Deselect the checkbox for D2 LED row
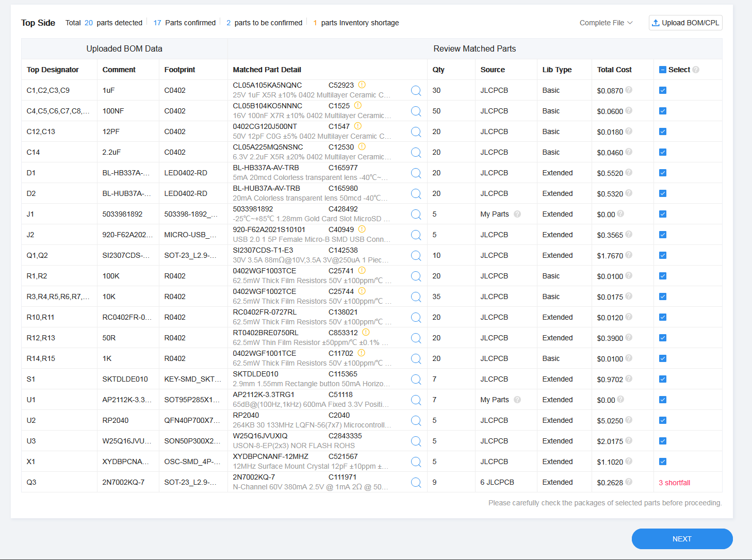 (662, 193)
